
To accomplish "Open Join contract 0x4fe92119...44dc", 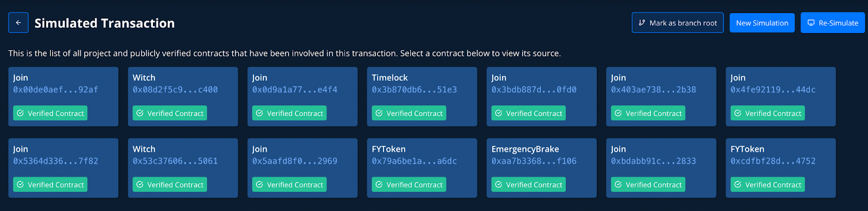I will click(781, 97).
